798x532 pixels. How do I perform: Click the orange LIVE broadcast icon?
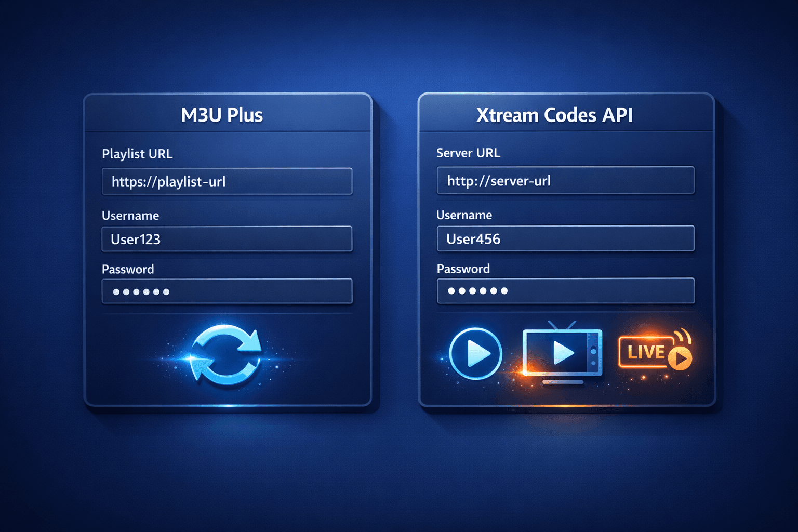[x=655, y=350]
